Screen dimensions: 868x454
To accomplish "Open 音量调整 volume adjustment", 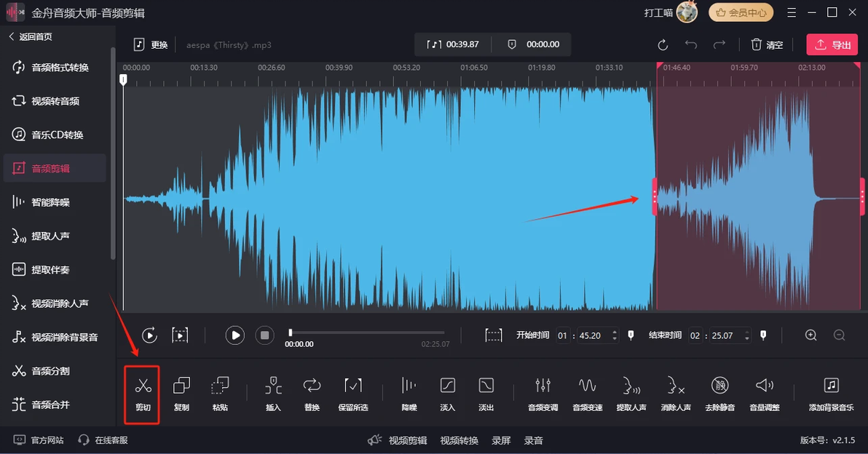I will click(764, 393).
